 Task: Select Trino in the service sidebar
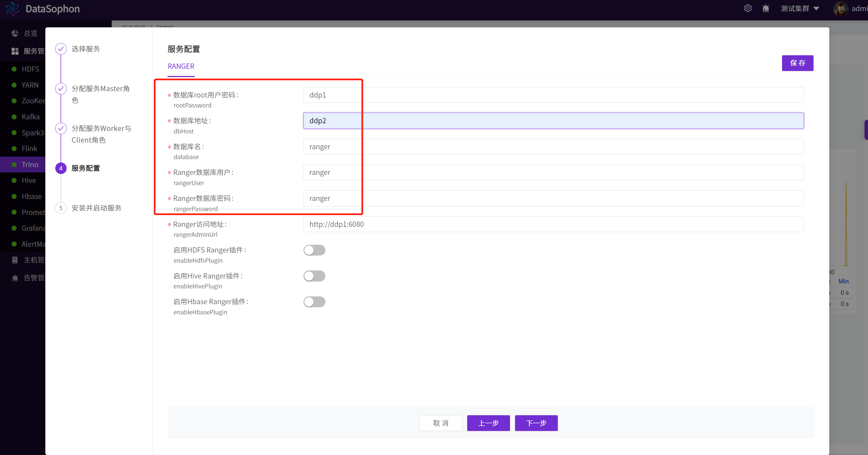tap(23, 164)
